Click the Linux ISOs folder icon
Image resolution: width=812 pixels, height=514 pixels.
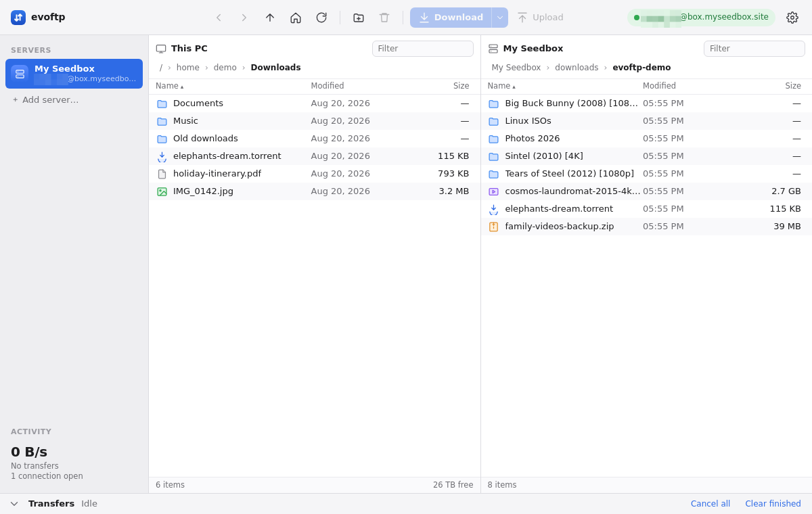(x=493, y=121)
